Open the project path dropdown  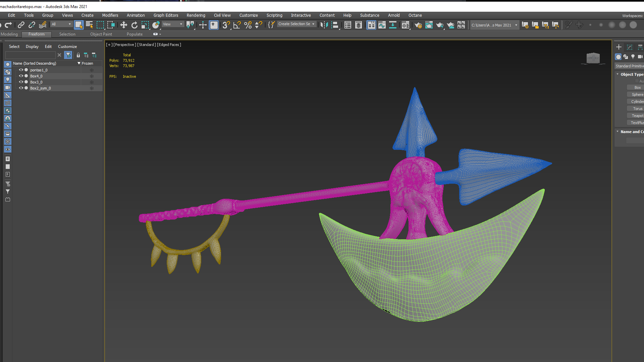(495, 25)
